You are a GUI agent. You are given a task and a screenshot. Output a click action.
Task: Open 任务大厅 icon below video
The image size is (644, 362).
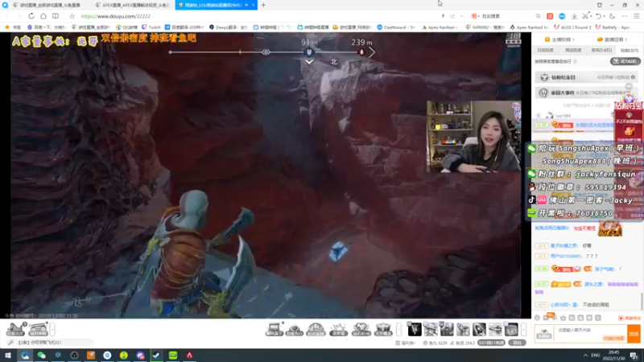coord(15,329)
